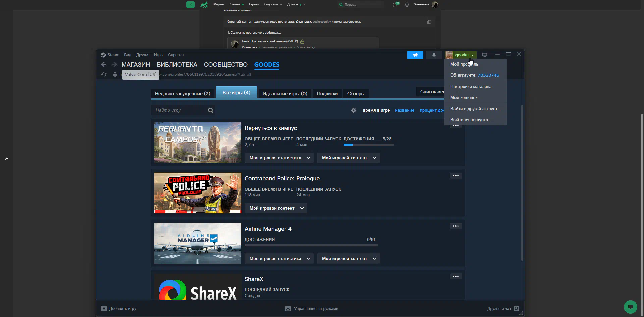This screenshot has width=644, height=317.
Task: Open forum notifications bell in browser
Action: pos(407,5)
